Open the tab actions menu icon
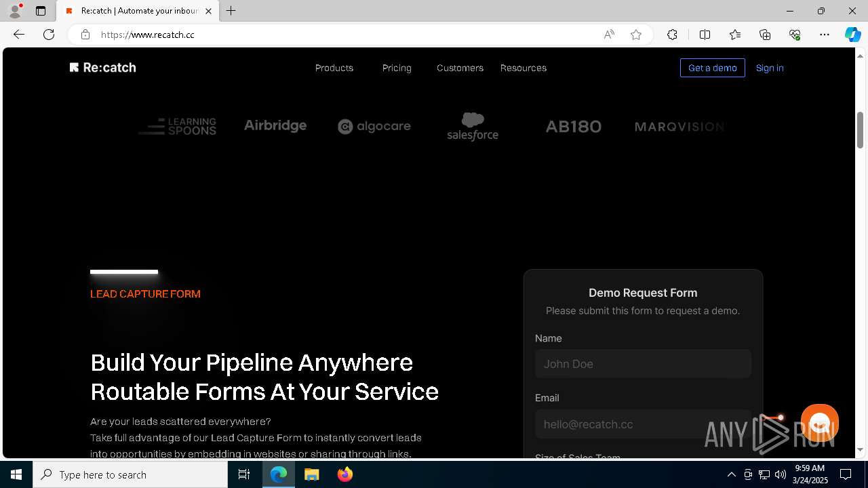Image resolution: width=868 pixels, height=488 pixels. [x=41, y=11]
